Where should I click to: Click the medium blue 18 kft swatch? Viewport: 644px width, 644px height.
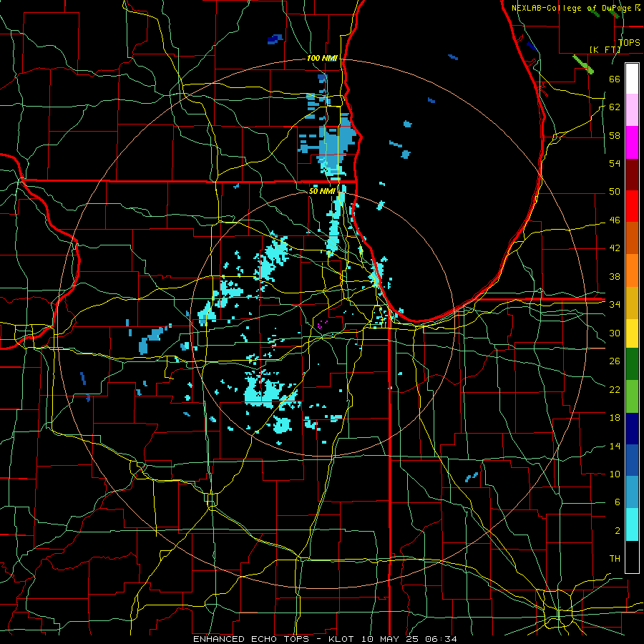(x=632, y=460)
